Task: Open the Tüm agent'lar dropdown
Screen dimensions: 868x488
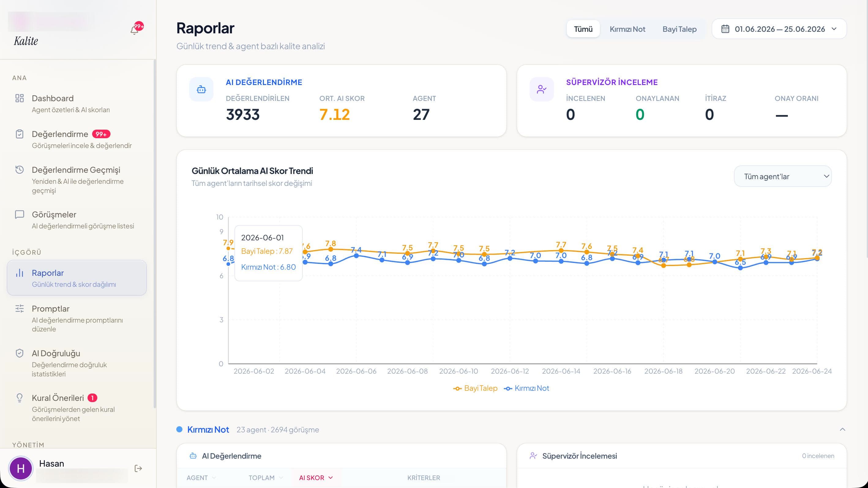Action: [x=783, y=176]
